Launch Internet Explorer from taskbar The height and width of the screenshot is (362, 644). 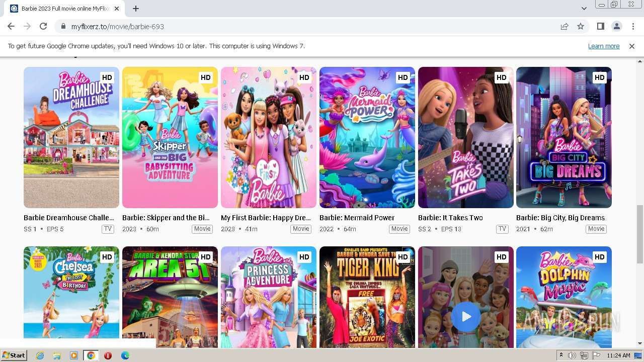click(40, 355)
